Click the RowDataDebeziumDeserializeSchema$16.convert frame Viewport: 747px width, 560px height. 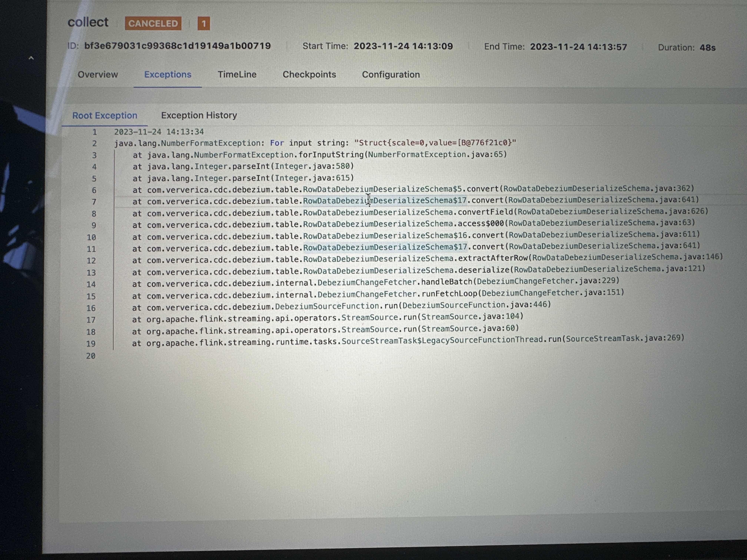416,235
